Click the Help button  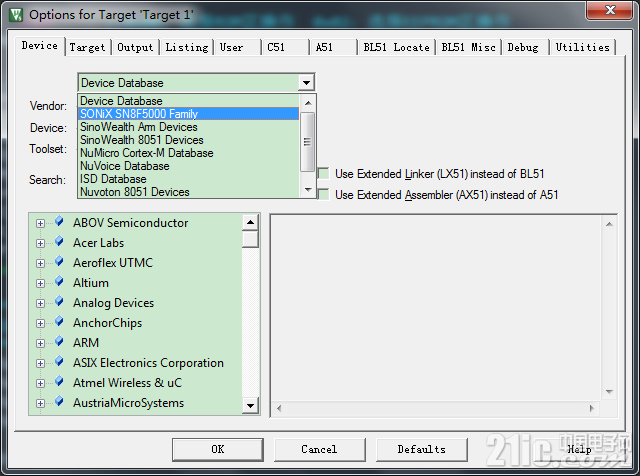579,449
